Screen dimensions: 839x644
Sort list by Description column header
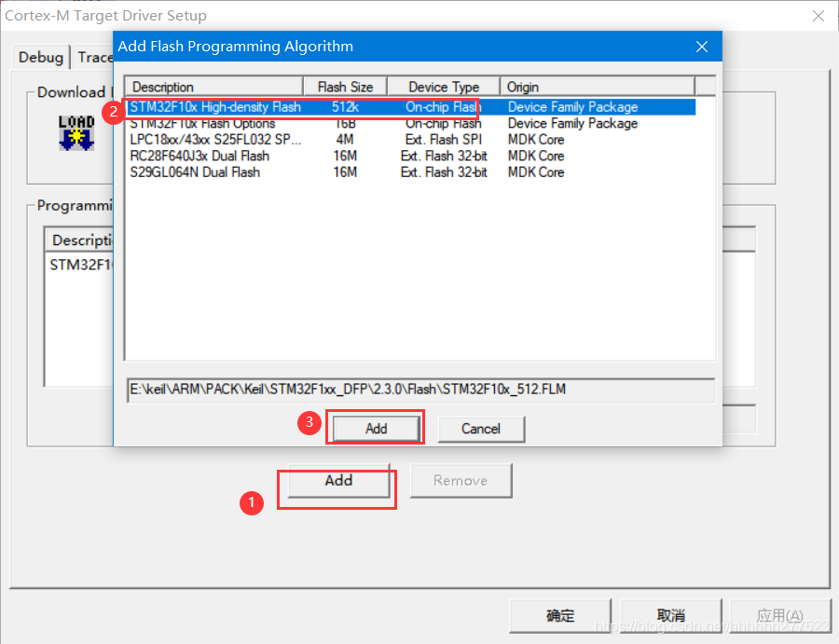point(214,87)
